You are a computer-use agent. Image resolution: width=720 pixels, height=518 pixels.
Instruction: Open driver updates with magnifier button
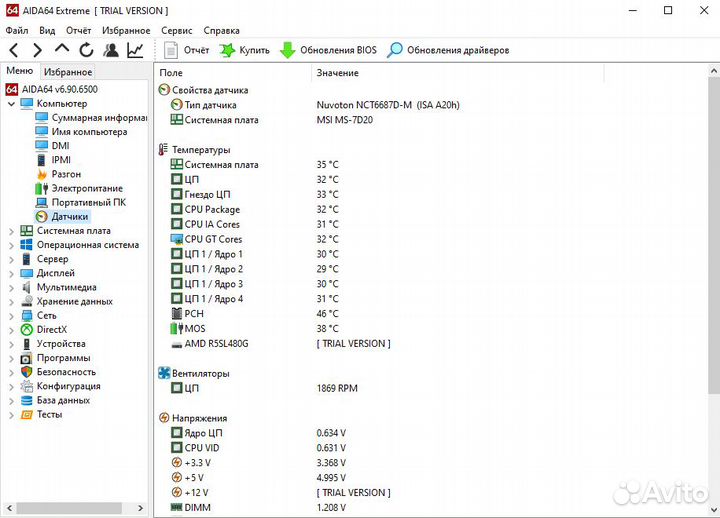[x=448, y=50]
